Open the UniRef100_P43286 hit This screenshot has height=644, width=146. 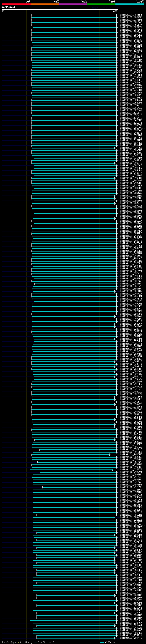click(x=131, y=590)
